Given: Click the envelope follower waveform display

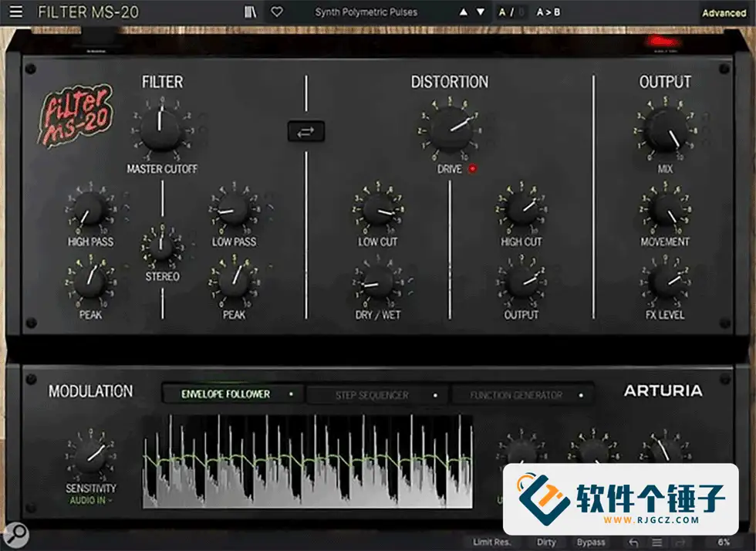Looking at the screenshot, I should pyautogui.click(x=308, y=461).
